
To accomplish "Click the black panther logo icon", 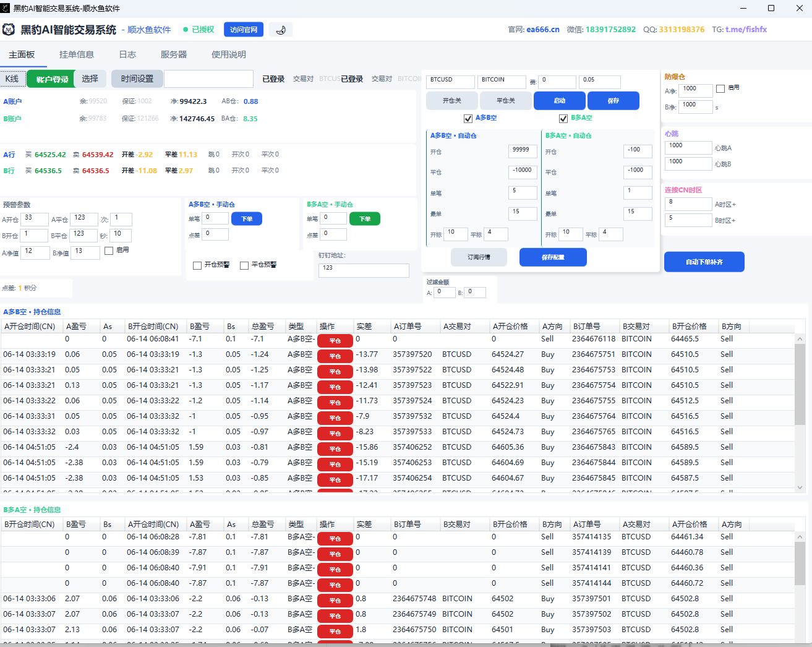I will 9,30.
